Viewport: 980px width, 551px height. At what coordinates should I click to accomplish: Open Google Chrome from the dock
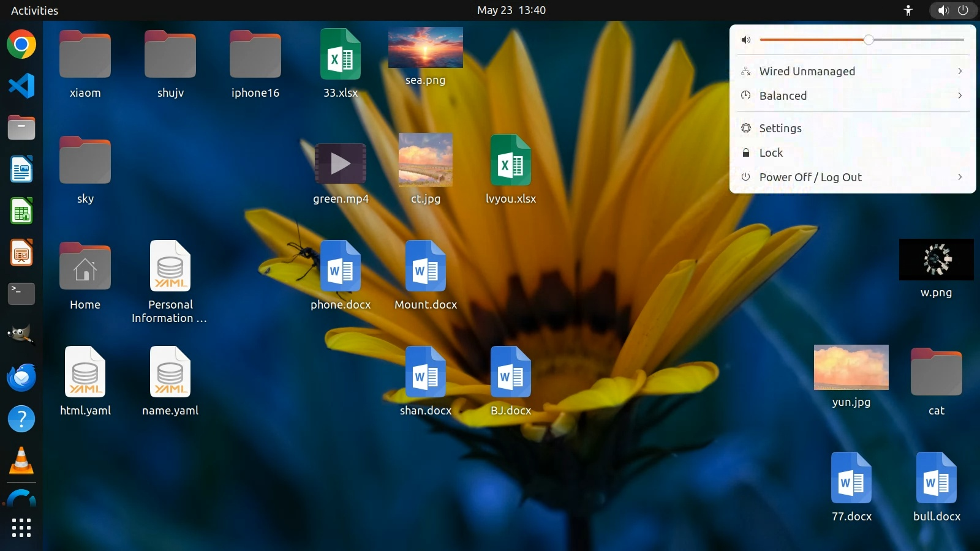[x=21, y=45]
